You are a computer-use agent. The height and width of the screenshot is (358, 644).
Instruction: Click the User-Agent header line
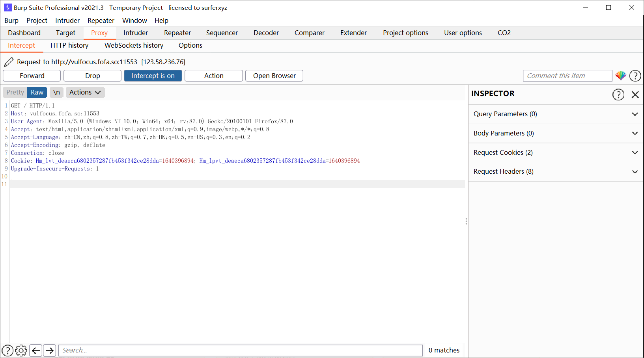[152, 121]
